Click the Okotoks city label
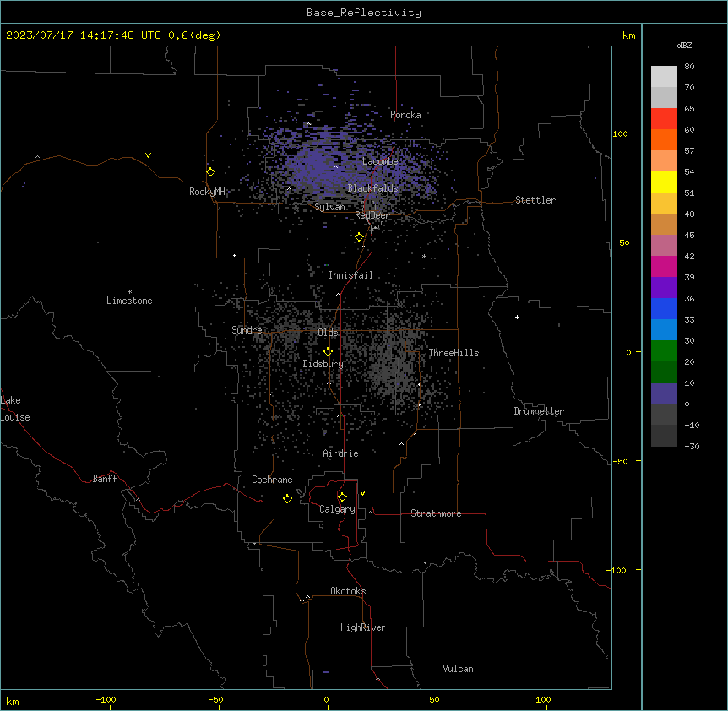 (x=348, y=591)
